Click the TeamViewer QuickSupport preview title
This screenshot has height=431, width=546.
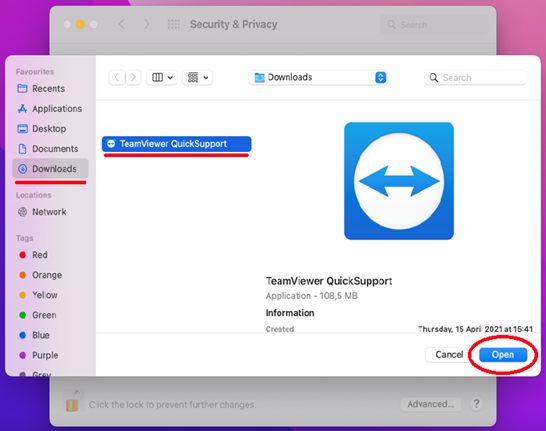329,281
